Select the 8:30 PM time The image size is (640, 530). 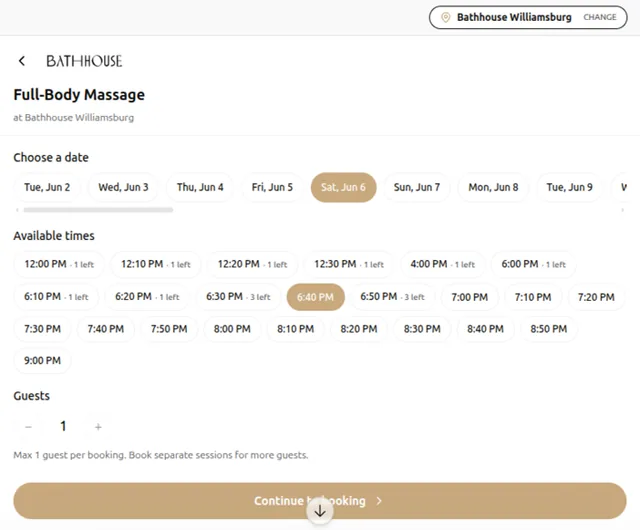422,329
